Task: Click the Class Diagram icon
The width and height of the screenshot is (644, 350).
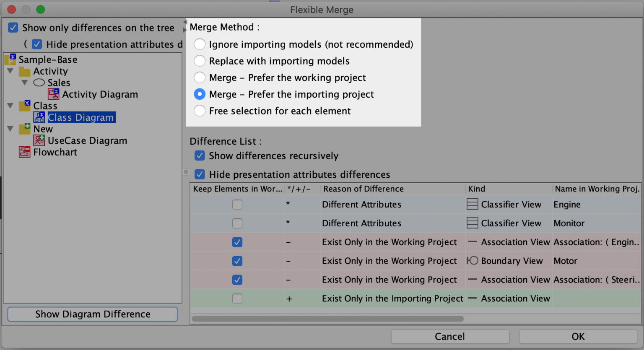Action: pos(39,117)
